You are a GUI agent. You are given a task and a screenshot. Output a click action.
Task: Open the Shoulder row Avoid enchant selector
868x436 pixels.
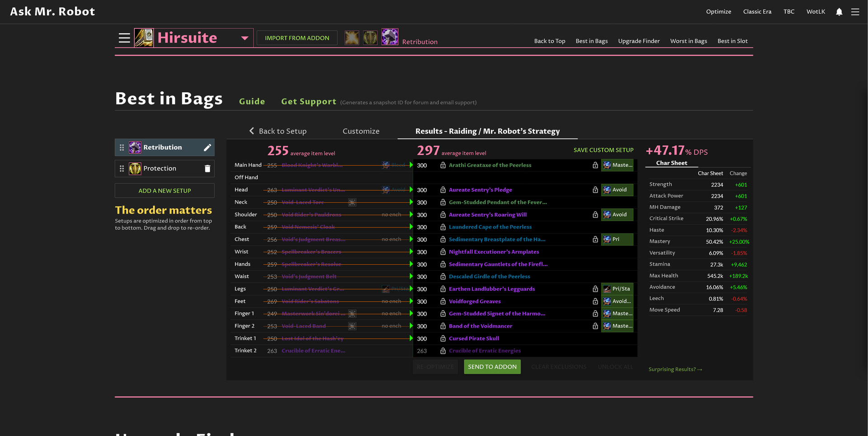pos(617,215)
